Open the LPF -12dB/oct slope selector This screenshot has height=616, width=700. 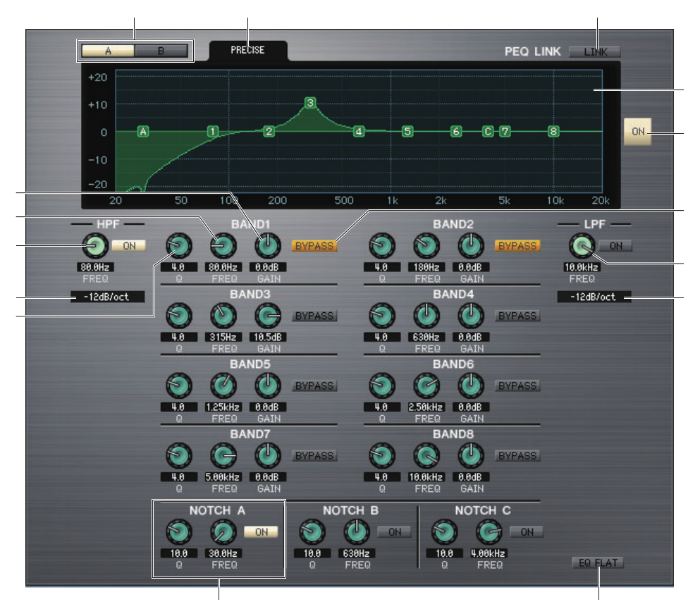click(593, 297)
